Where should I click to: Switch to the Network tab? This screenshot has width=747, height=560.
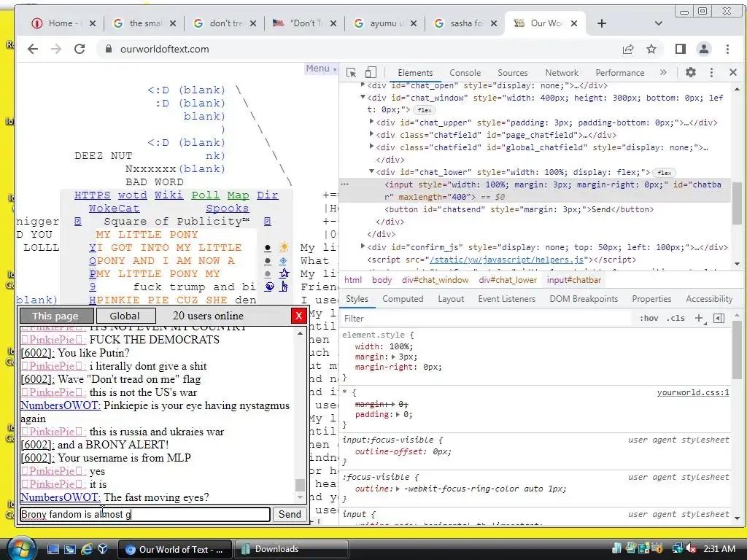tap(562, 73)
